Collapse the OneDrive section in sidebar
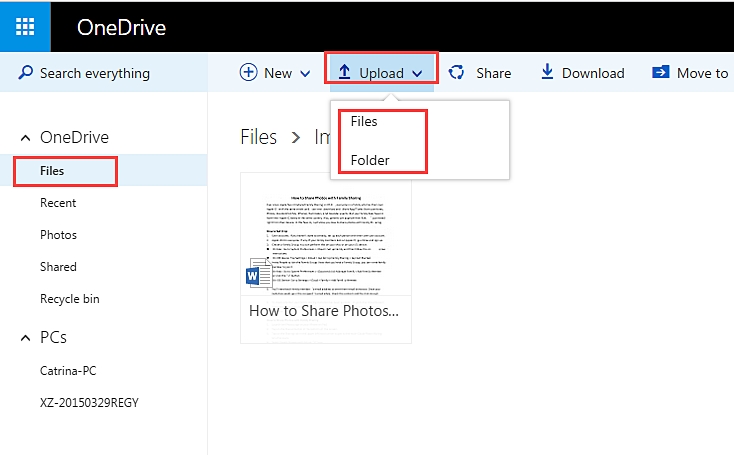Image resolution: width=734 pixels, height=455 pixels. pos(24,138)
